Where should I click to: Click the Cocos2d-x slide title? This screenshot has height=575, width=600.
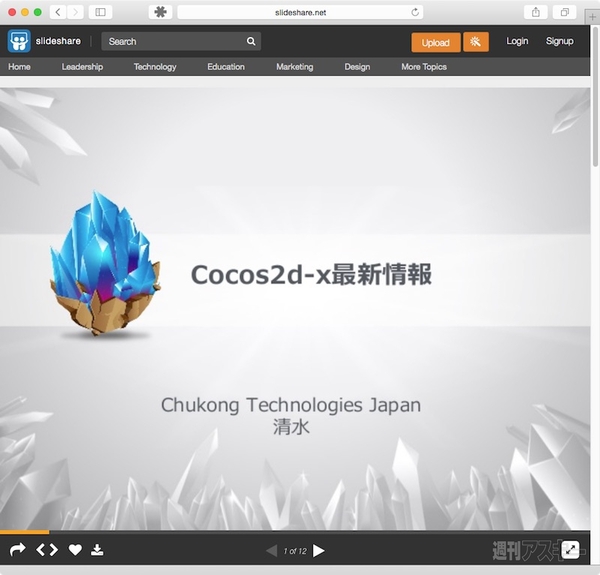point(311,275)
